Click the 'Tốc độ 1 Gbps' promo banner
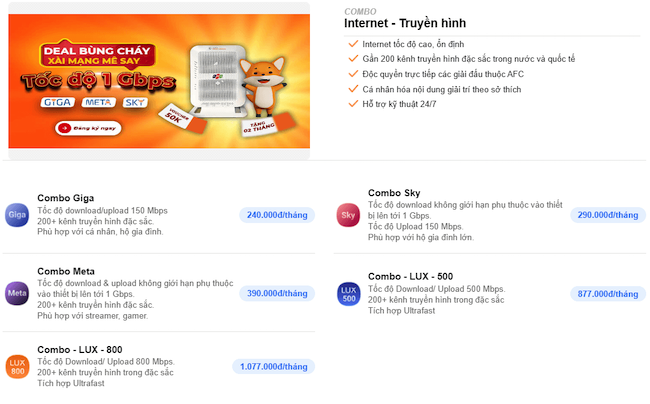 point(159,81)
